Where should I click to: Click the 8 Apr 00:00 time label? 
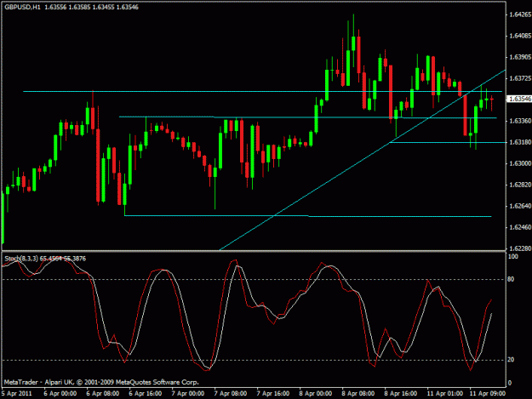coord(316,394)
